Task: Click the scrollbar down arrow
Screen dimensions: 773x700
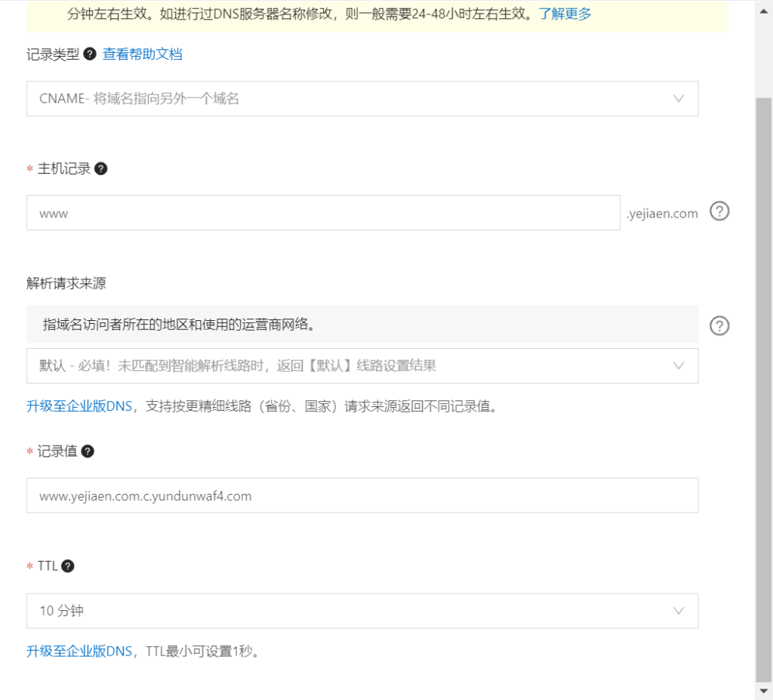Action: coord(764,691)
